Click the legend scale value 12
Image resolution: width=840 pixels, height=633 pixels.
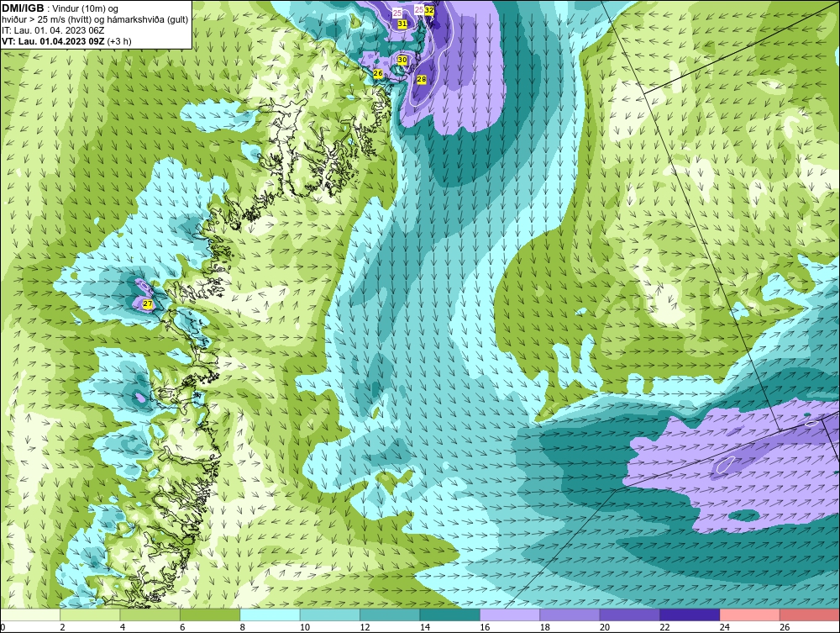click(x=365, y=627)
